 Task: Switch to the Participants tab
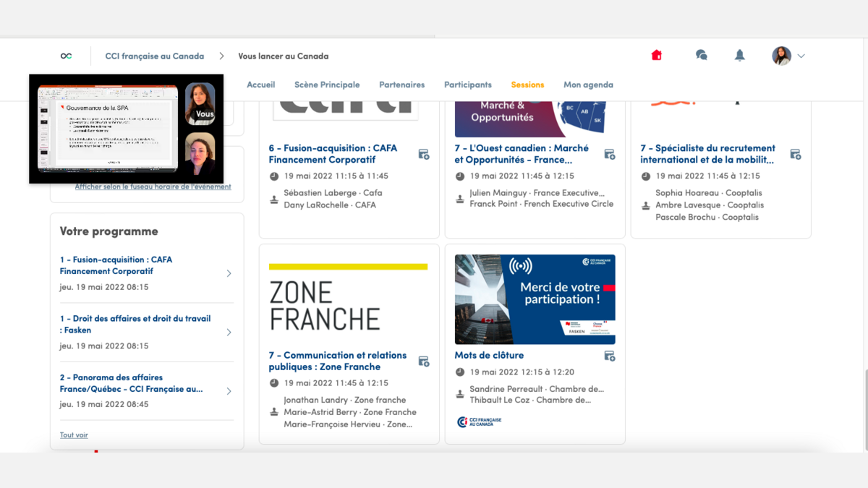pyautogui.click(x=467, y=85)
